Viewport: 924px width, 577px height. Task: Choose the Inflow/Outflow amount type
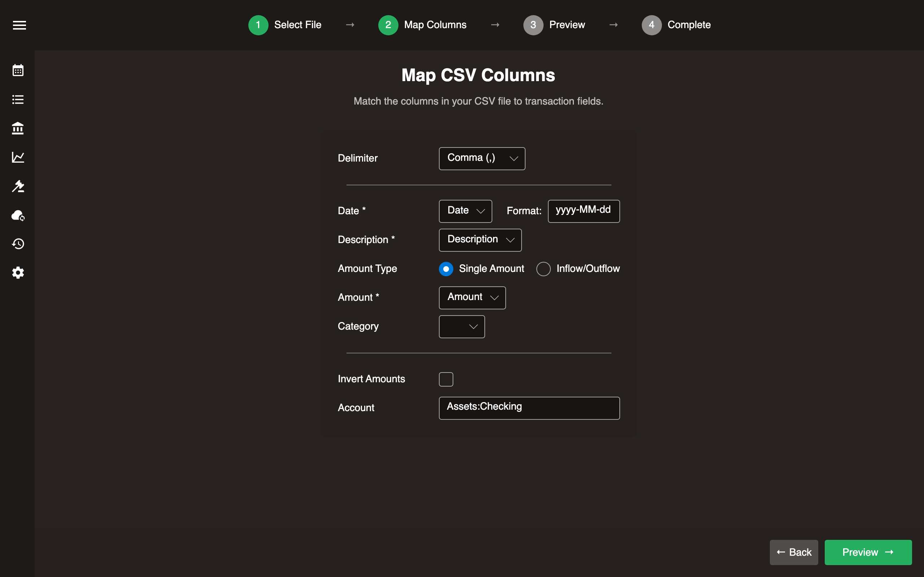point(543,269)
